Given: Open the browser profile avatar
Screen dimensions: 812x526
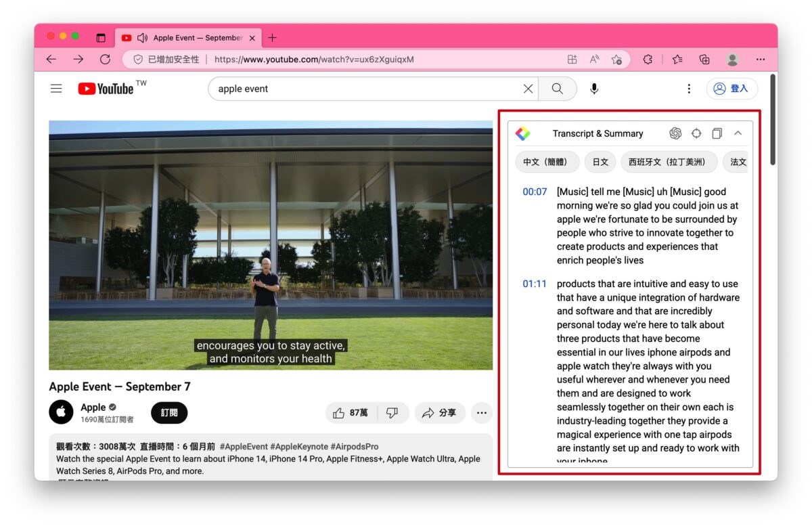Looking at the screenshot, I should [732, 60].
